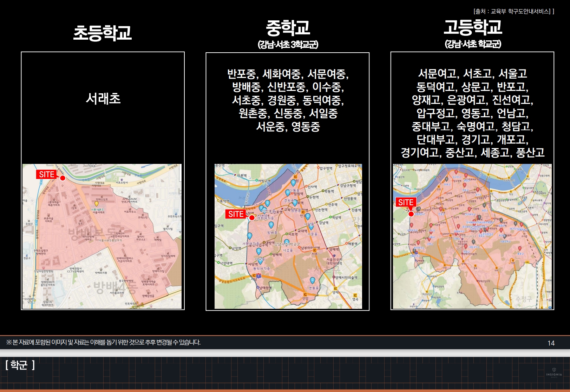Select the SITE label on the elementary school map

point(46,174)
